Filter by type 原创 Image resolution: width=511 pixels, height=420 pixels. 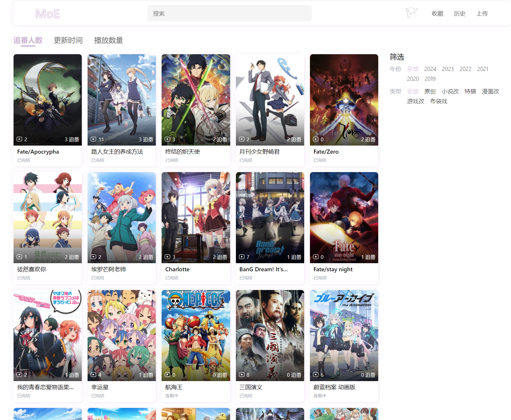(430, 91)
